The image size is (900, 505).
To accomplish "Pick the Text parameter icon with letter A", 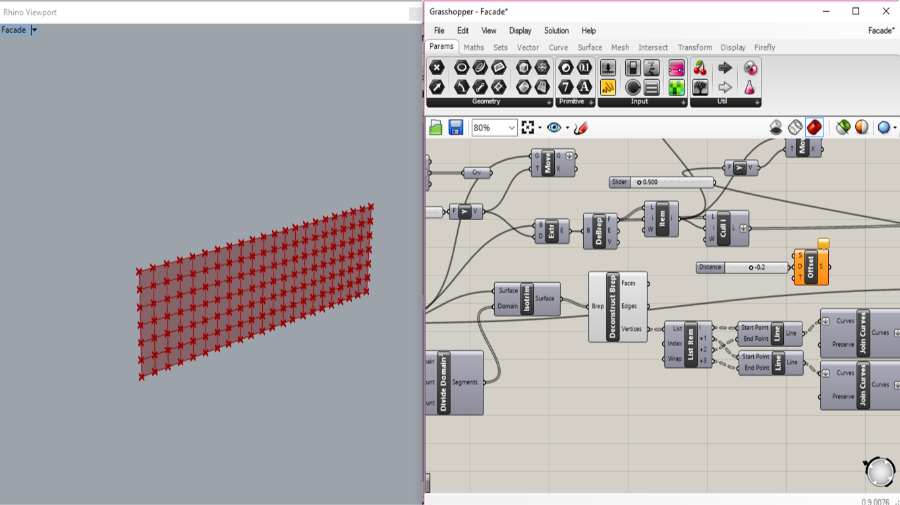I will click(x=584, y=87).
